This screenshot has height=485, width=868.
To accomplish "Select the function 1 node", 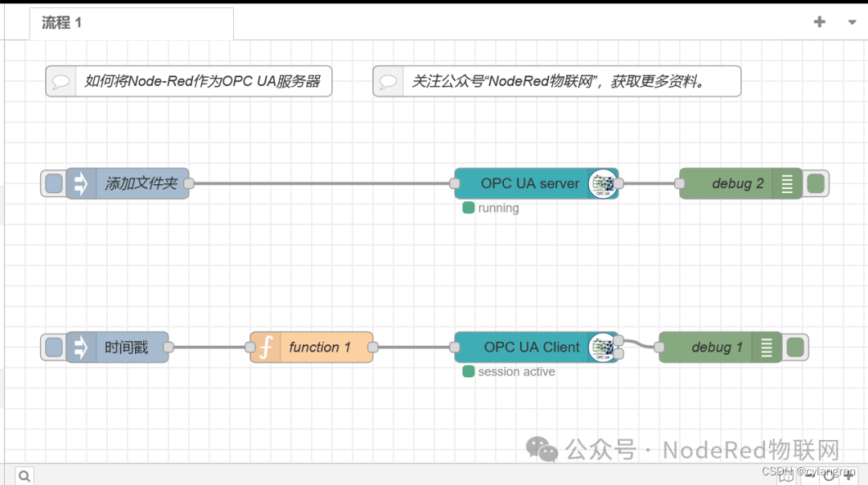I will point(312,347).
